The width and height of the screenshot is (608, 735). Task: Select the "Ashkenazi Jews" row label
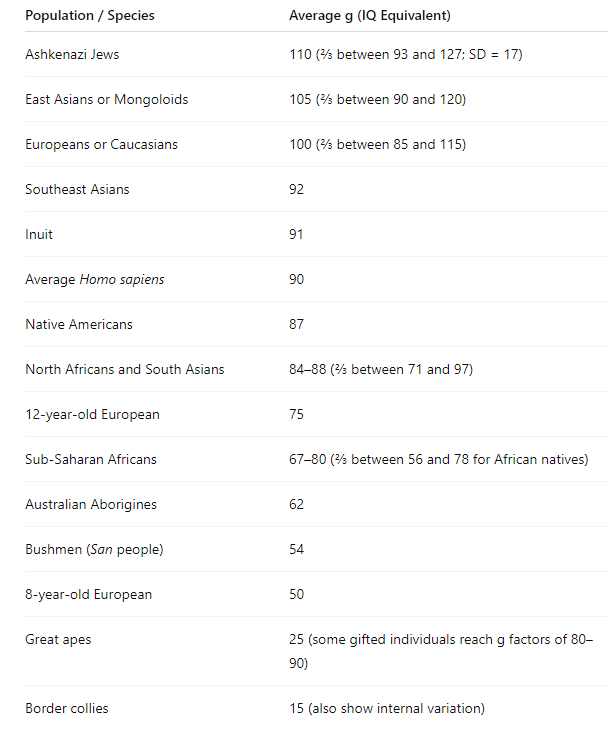point(72,54)
